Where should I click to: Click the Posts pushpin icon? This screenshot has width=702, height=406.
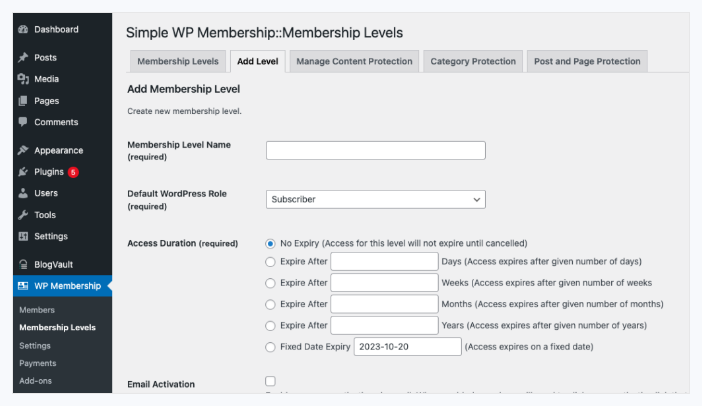23,57
